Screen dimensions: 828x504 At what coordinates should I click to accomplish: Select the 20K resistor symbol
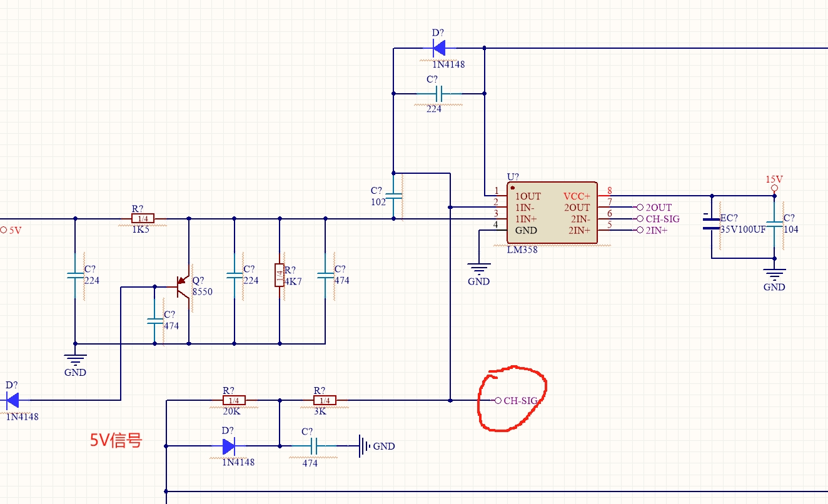[x=235, y=400]
